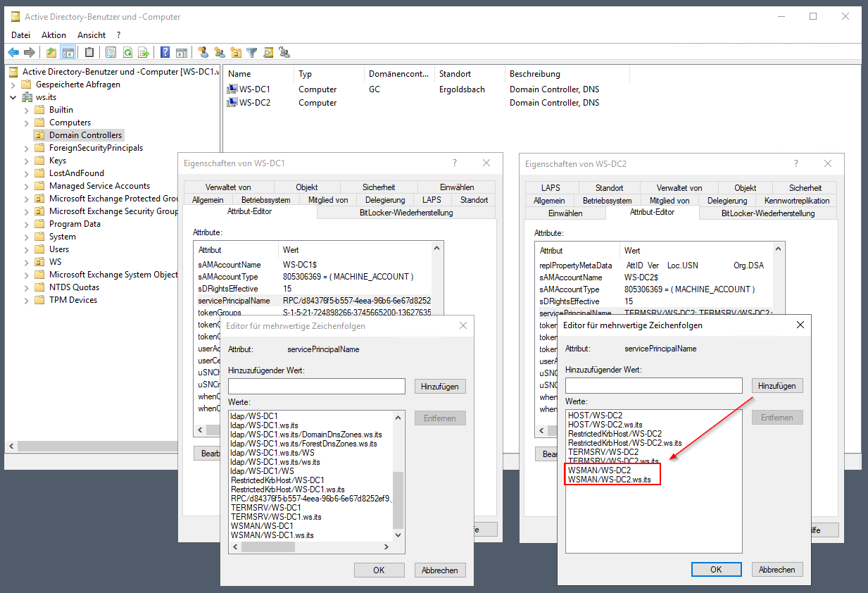Image resolution: width=868 pixels, height=593 pixels.
Task: Click Hinzufügen in WS-DC2 string editor
Action: tap(777, 386)
